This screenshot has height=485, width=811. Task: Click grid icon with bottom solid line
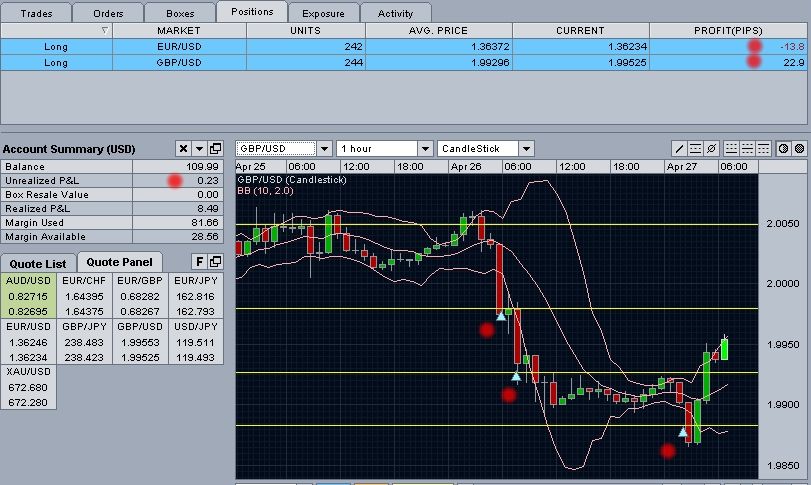click(x=731, y=149)
